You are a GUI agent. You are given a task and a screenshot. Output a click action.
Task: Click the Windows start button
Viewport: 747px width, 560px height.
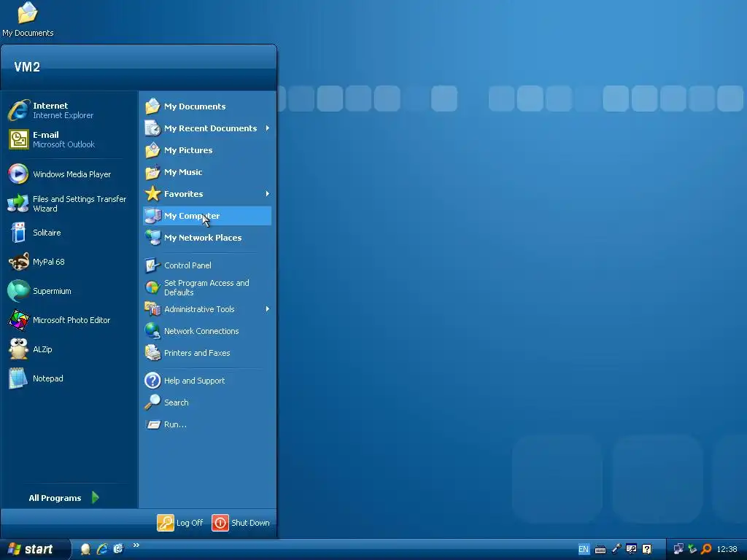[x=34, y=549]
